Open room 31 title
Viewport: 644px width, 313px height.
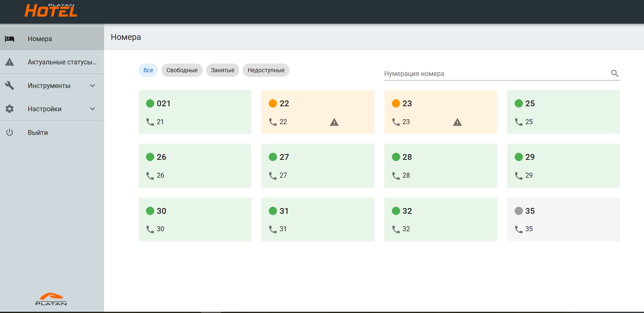pyautogui.click(x=284, y=211)
